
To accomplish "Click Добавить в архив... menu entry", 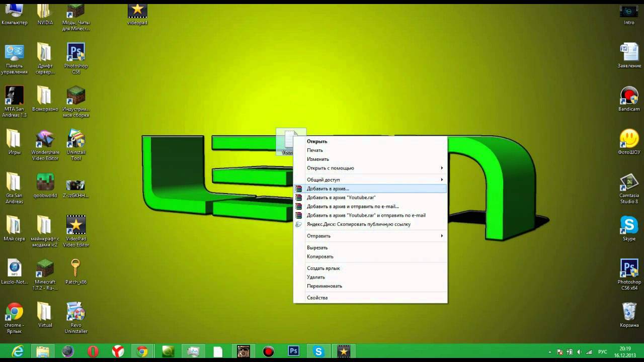I will pos(370,189).
